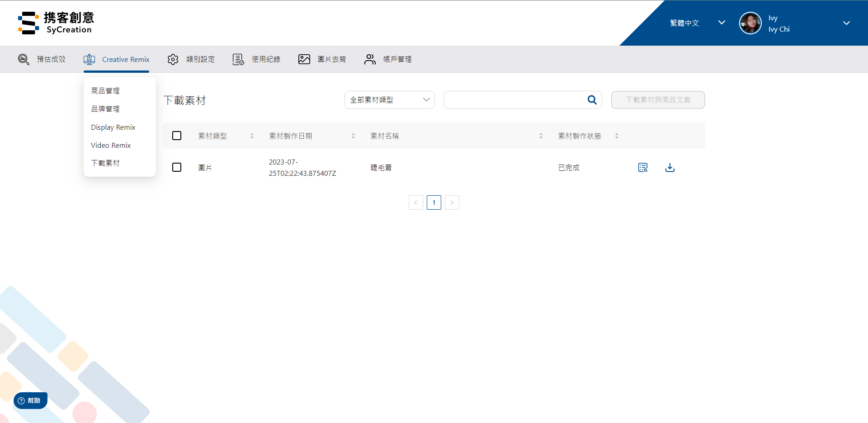Click the Creative Remix monitor icon
868x423 pixels.
coord(89,59)
